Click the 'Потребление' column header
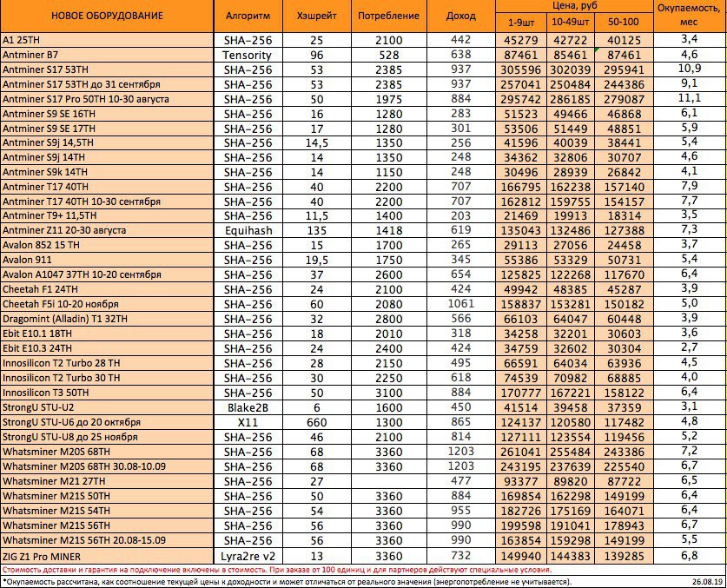727x588 pixels. (388, 16)
